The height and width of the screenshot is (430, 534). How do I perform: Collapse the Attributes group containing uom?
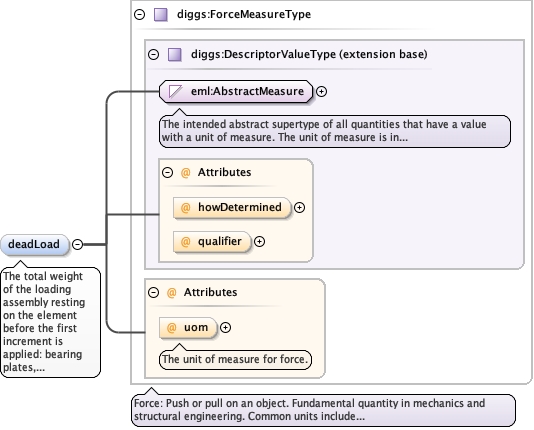point(154,292)
